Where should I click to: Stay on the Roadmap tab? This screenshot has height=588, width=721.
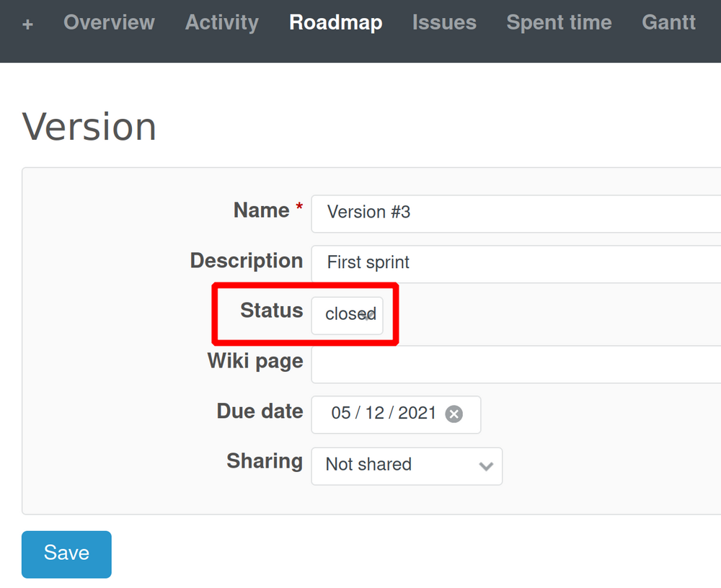[x=335, y=23]
